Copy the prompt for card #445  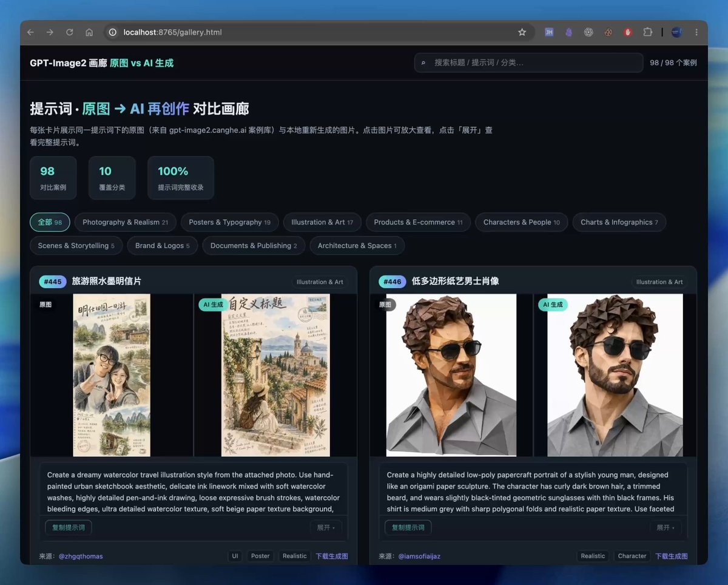pos(69,527)
